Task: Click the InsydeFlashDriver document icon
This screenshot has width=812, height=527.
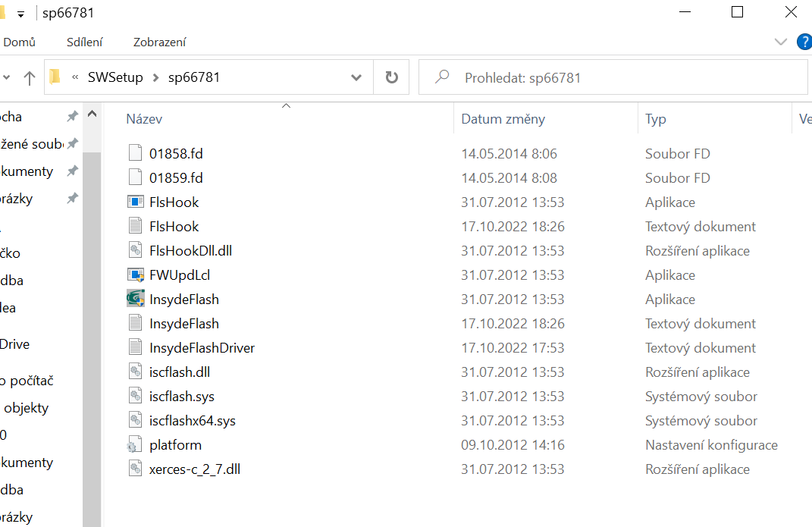Action: 135,347
